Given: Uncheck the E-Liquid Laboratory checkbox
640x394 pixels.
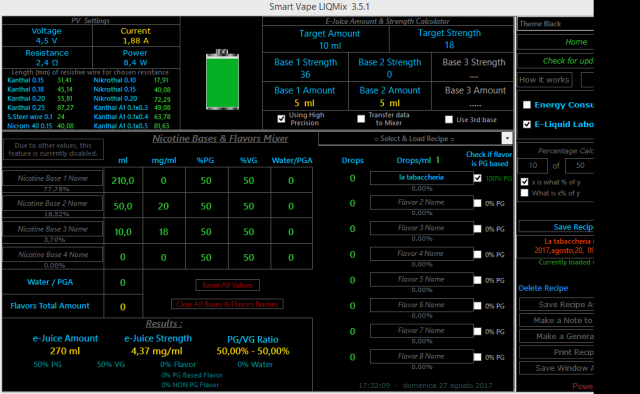Looking at the screenshot, I should pyautogui.click(x=527, y=124).
